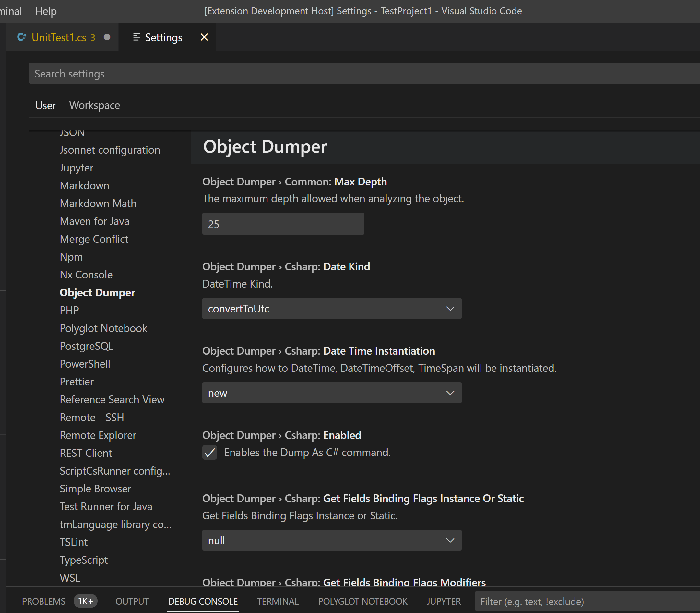Close the Settings editor tab

204,37
